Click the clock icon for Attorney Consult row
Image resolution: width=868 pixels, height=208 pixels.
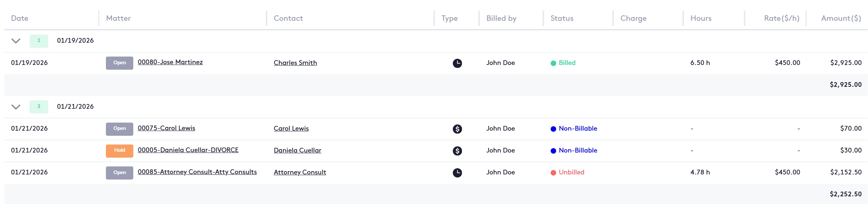(x=457, y=173)
